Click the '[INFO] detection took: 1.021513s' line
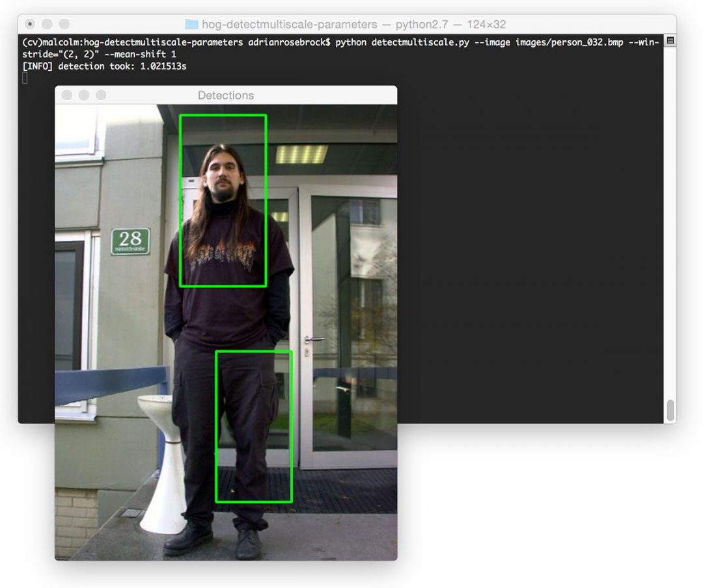 (104, 66)
